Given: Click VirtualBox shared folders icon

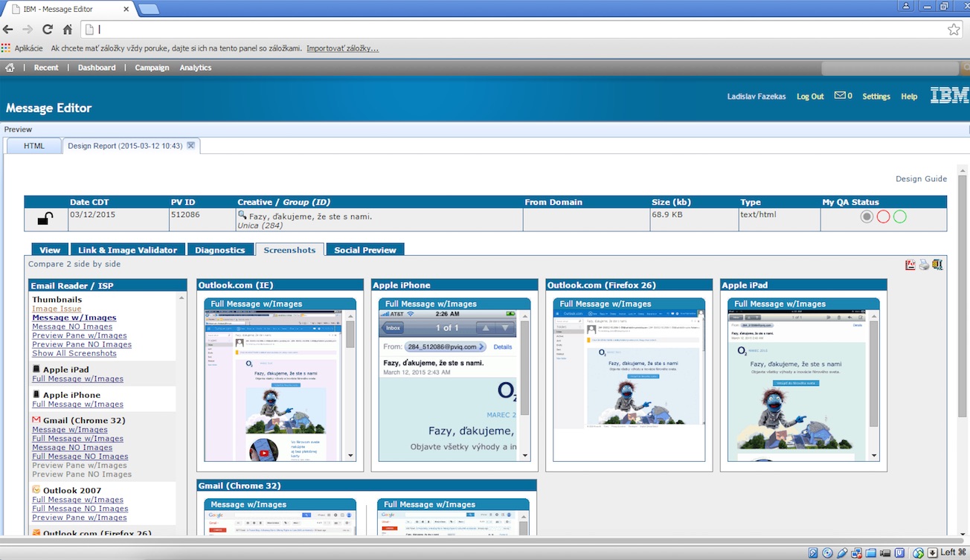Looking at the screenshot, I should (x=871, y=553).
